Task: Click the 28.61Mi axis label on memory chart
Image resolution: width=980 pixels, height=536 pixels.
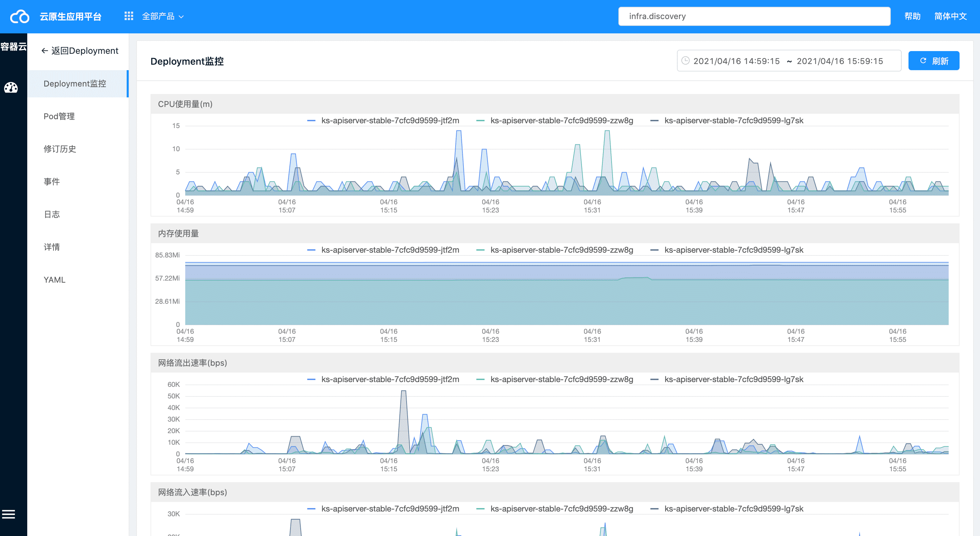Action: tap(168, 302)
